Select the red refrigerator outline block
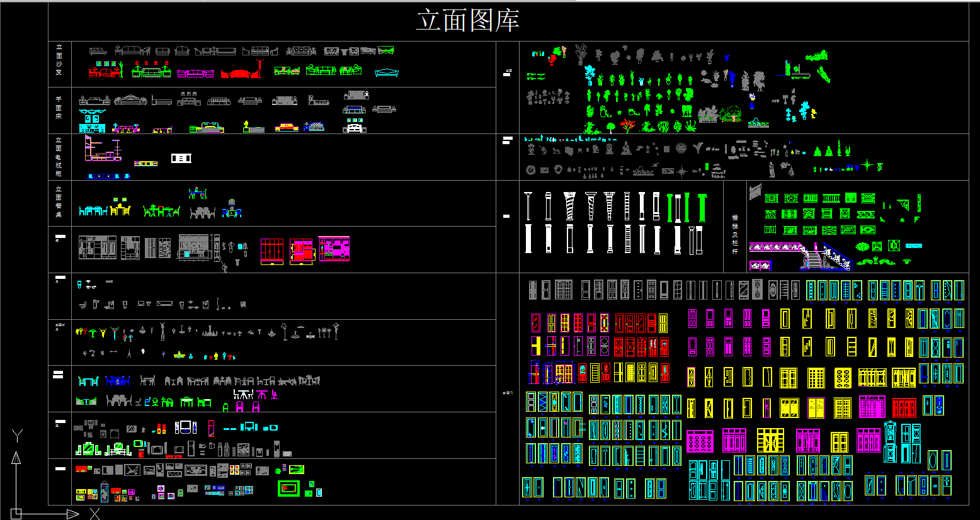The image size is (980, 520). pyautogui.click(x=211, y=429)
